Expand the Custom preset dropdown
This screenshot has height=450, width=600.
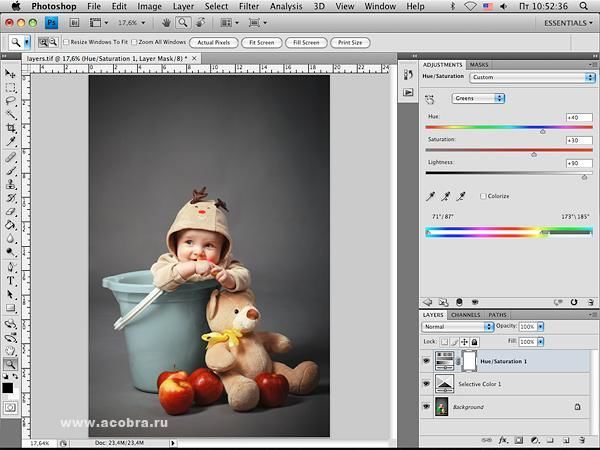coord(532,77)
